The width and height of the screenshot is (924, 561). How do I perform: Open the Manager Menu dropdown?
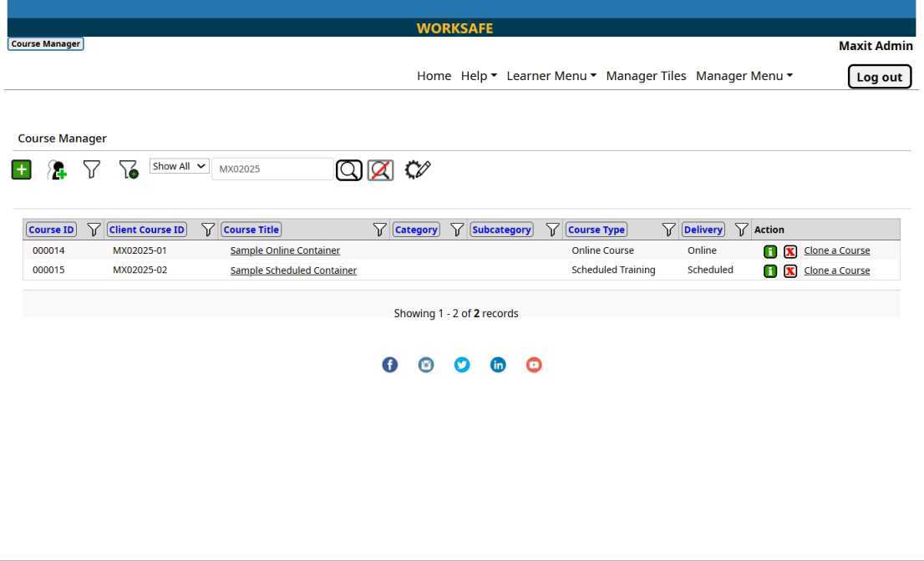744,76
